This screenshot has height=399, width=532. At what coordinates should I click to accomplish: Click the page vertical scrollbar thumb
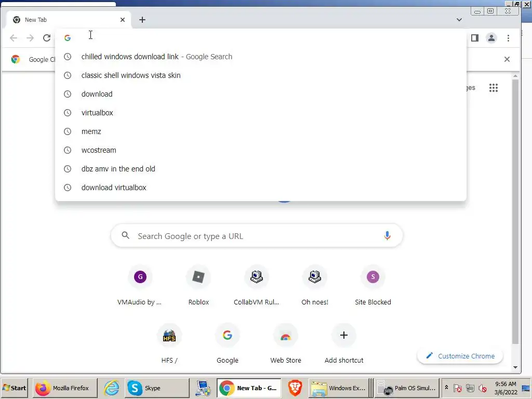(515, 212)
